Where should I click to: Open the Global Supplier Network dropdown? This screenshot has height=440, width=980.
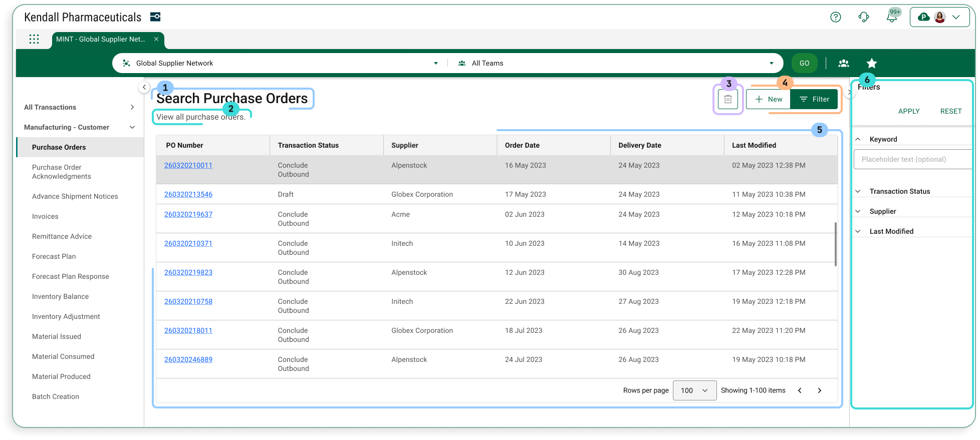click(x=280, y=63)
